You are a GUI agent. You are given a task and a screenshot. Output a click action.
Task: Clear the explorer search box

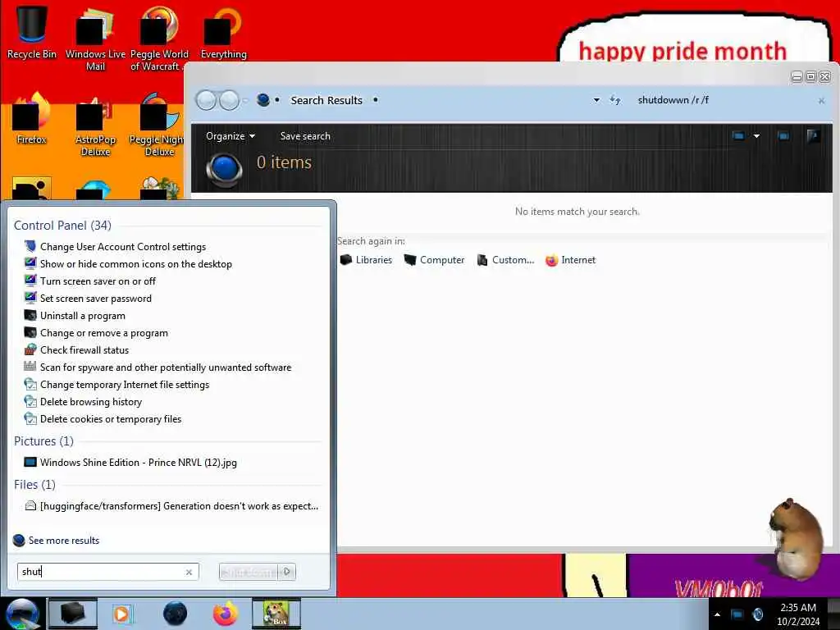coord(821,101)
